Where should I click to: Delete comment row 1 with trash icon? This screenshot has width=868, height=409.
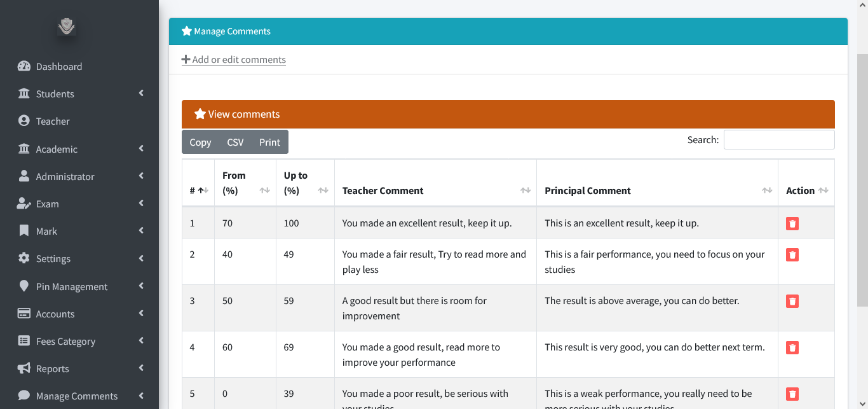point(792,223)
